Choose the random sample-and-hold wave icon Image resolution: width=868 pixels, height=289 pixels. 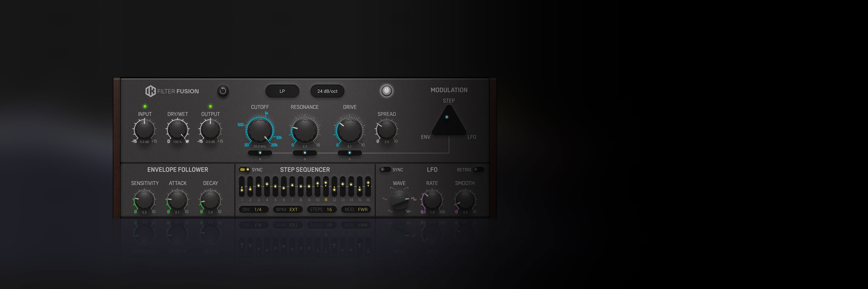pos(409,211)
